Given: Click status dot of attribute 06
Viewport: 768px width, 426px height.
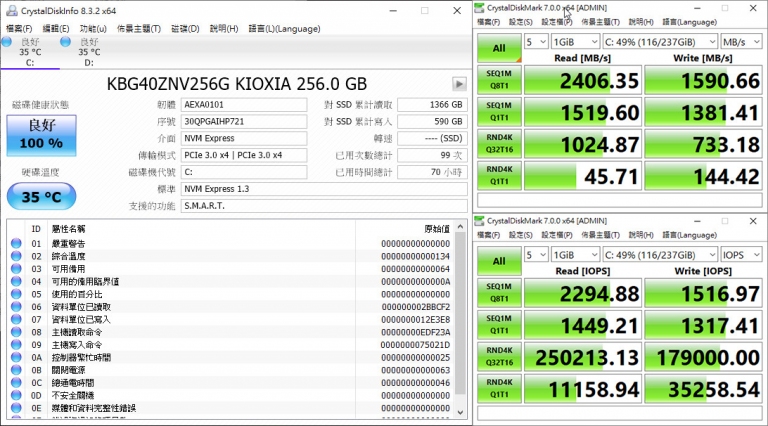Looking at the screenshot, I should click(x=16, y=307).
